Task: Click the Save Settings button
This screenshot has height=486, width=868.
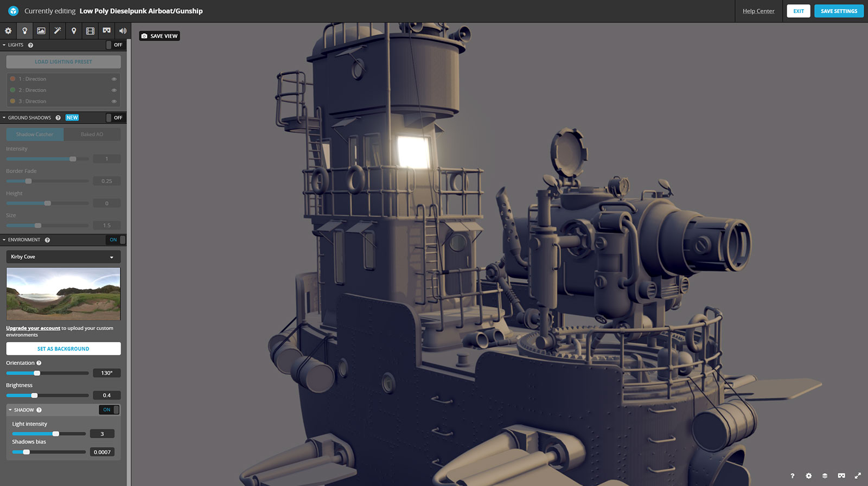Action: point(838,11)
